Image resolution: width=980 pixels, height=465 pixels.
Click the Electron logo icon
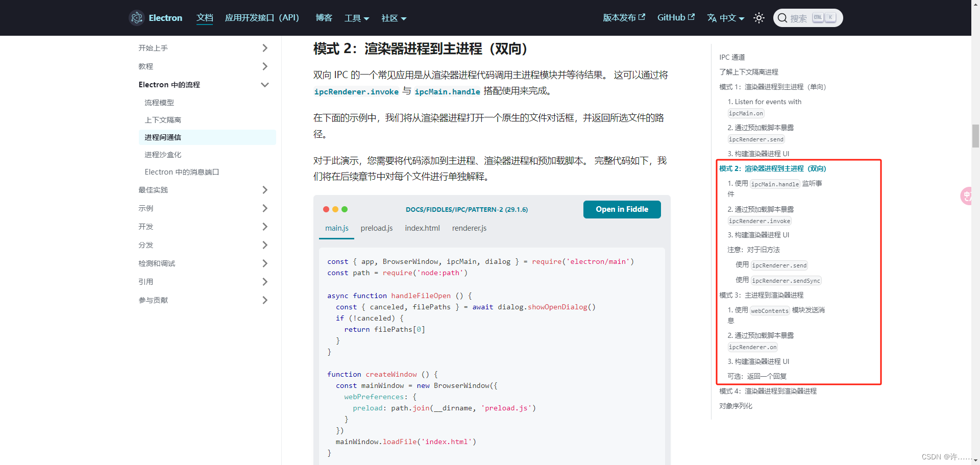pyautogui.click(x=137, y=18)
